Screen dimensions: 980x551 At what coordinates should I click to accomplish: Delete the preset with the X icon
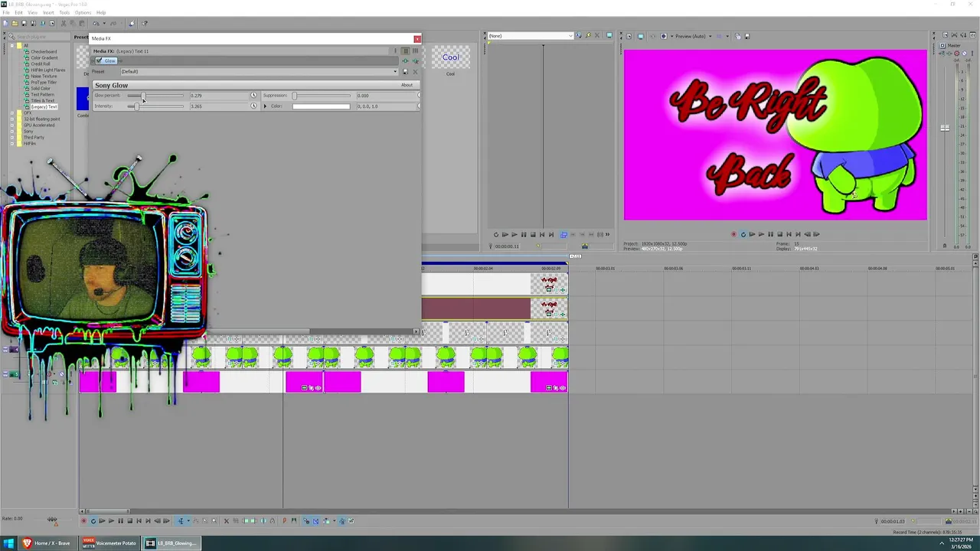(x=415, y=72)
